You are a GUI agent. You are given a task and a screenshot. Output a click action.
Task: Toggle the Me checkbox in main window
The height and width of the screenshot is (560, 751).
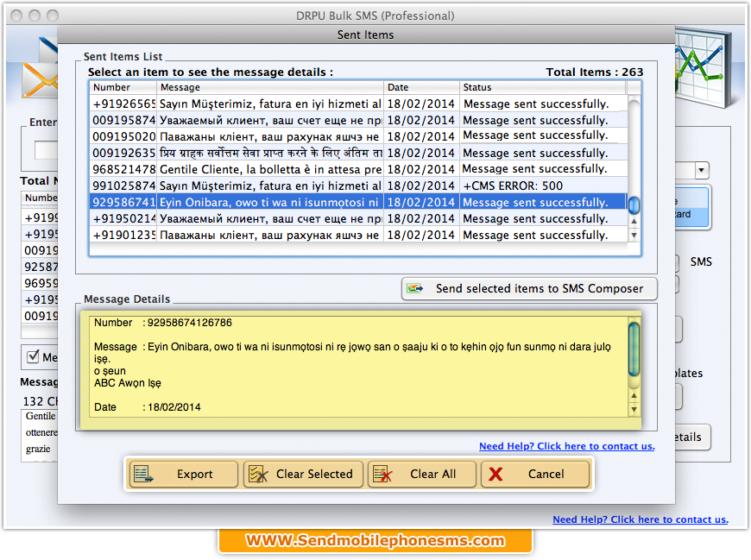point(33,356)
